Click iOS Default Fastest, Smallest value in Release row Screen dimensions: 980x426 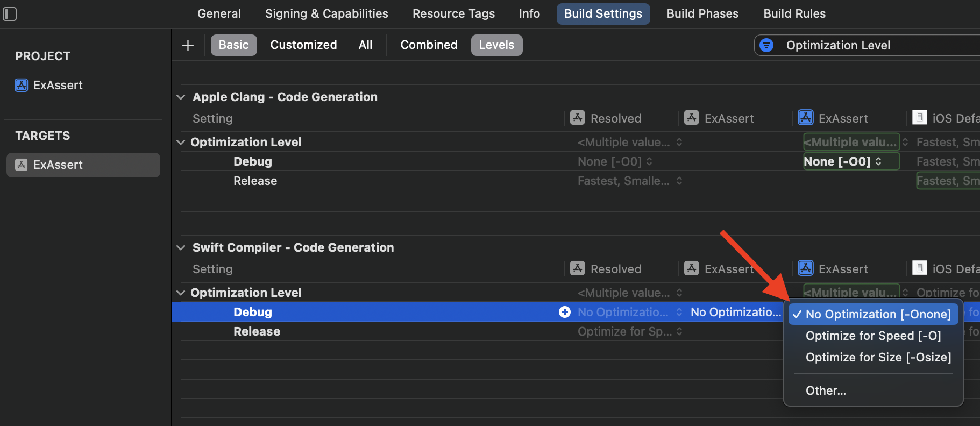point(948,181)
